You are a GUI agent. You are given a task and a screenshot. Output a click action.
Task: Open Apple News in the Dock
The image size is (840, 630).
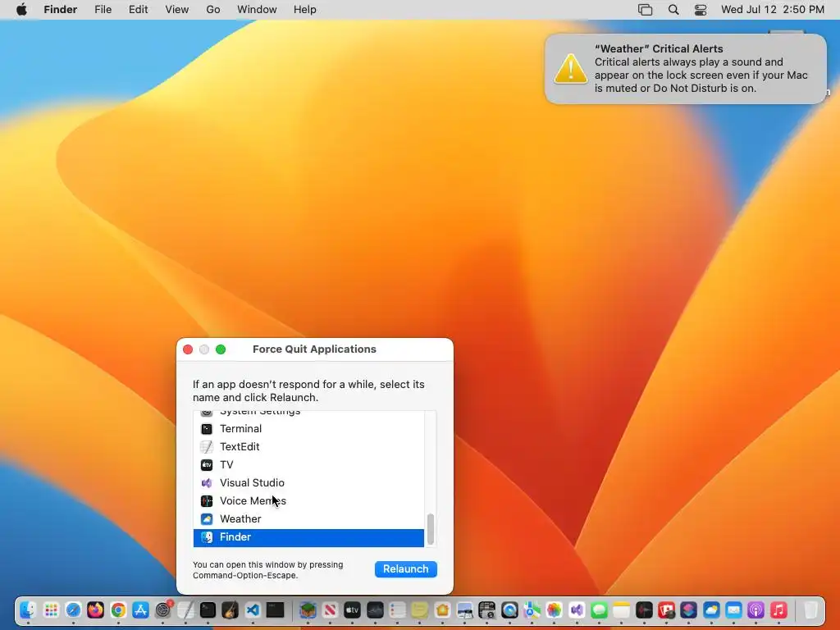pyautogui.click(x=330, y=609)
